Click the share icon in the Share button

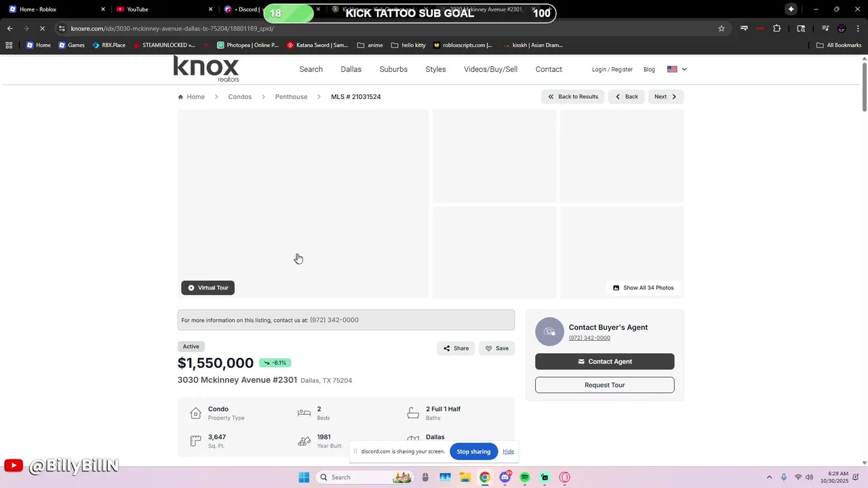[446, 348]
